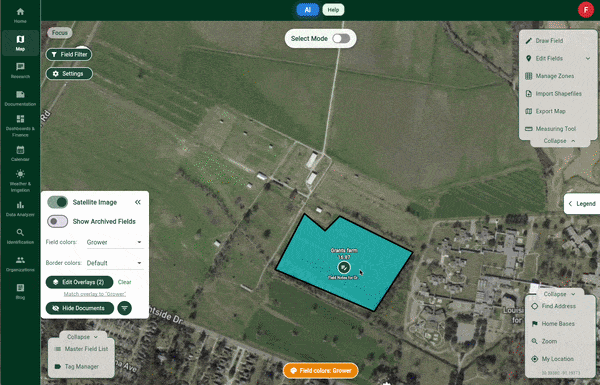The height and width of the screenshot is (385, 600).
Task: Collapse the bottom-left field list panel
Action: [x=82, y=337]
